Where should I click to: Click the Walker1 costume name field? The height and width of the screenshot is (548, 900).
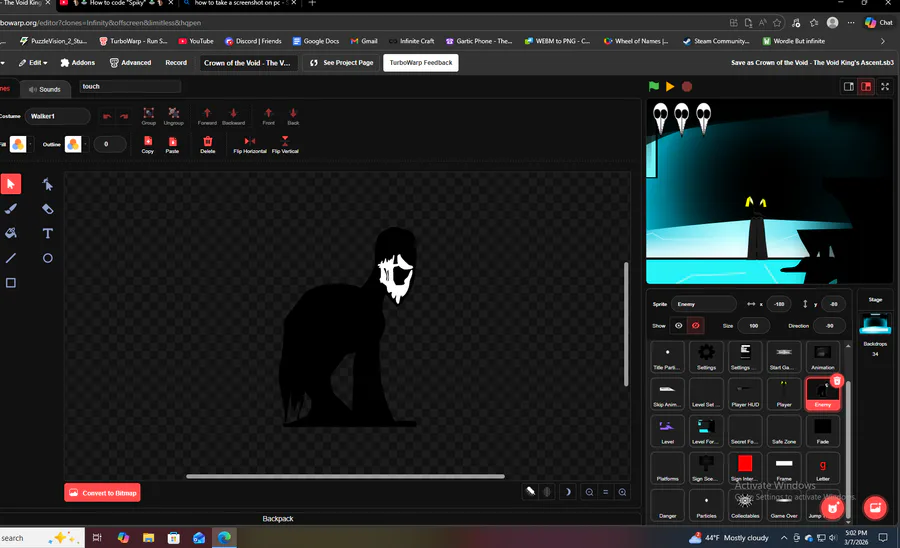[x=57, y=116]
